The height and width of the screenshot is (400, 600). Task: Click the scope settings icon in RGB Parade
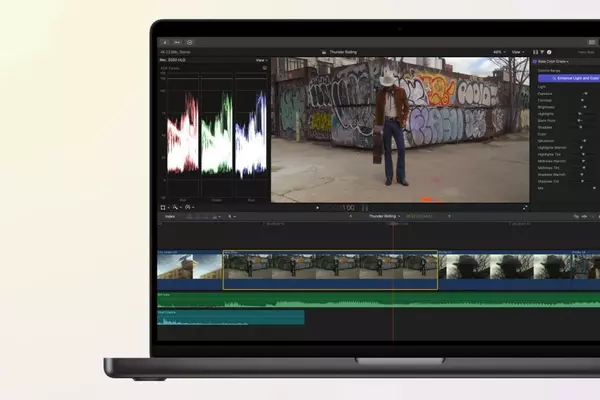pos(264,68)
